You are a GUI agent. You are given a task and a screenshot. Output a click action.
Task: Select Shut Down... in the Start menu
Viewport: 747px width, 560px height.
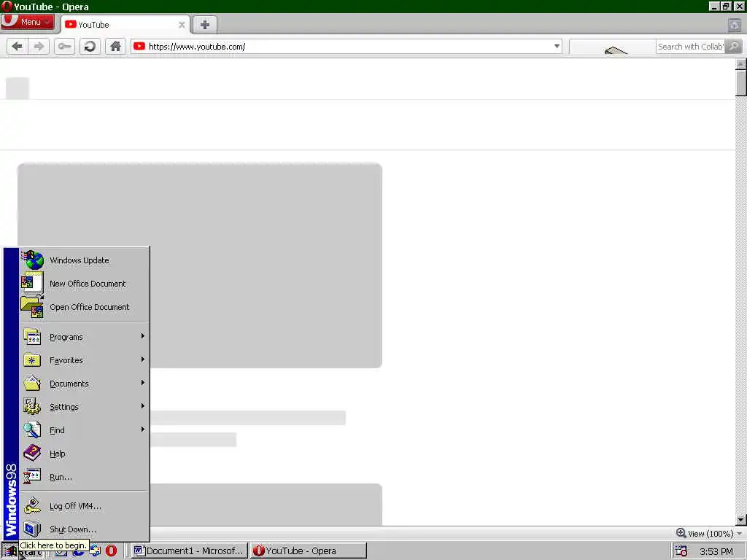coord(85,529)
